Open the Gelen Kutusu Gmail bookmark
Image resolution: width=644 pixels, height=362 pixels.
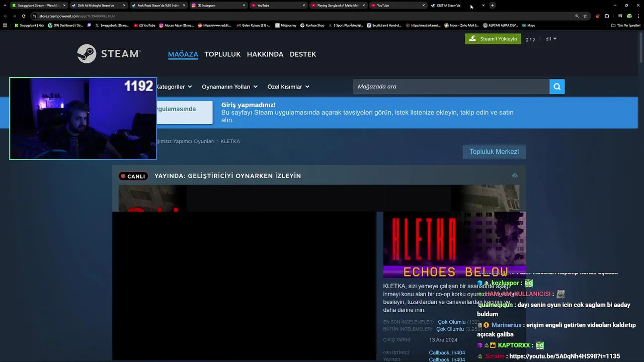pos(253,25)
